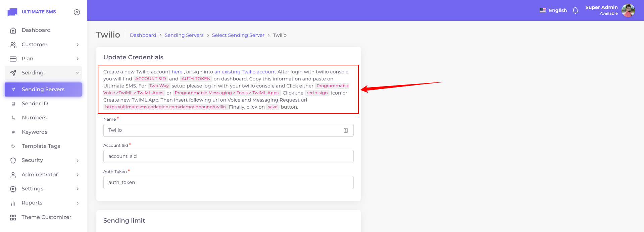Open Dashboard menu item
This screenshot has height=232, width=644.
43,30
